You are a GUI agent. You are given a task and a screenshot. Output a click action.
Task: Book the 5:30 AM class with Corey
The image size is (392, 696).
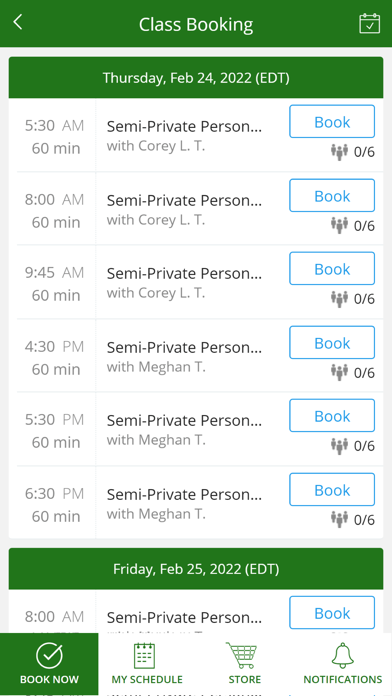pyautogui.click(x=332, y=122)
